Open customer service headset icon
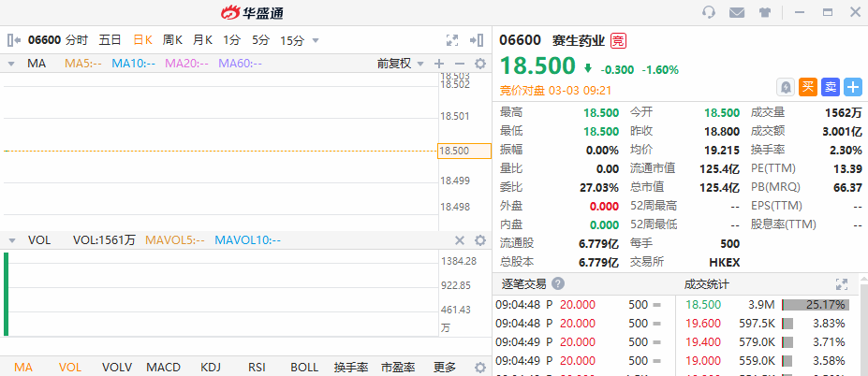 709,12
